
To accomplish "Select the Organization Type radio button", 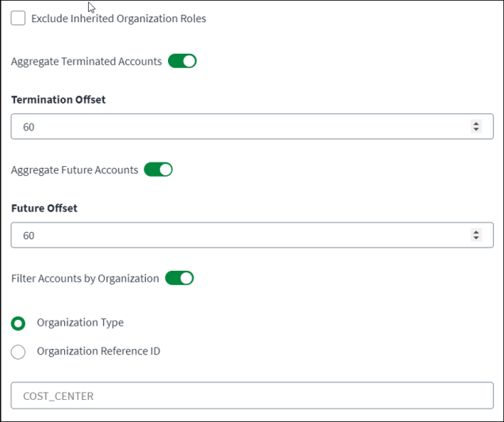I will coord(18,323).
